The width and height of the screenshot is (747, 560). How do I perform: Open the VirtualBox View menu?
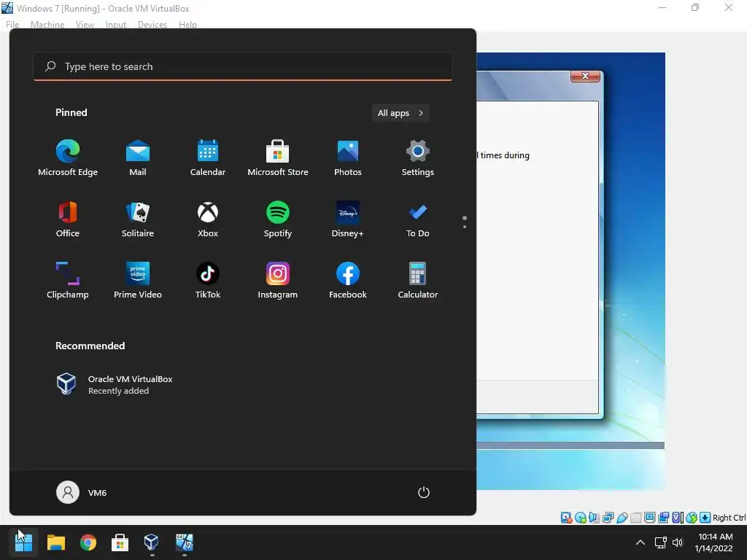pyautogui.click(x=85, y=24)
